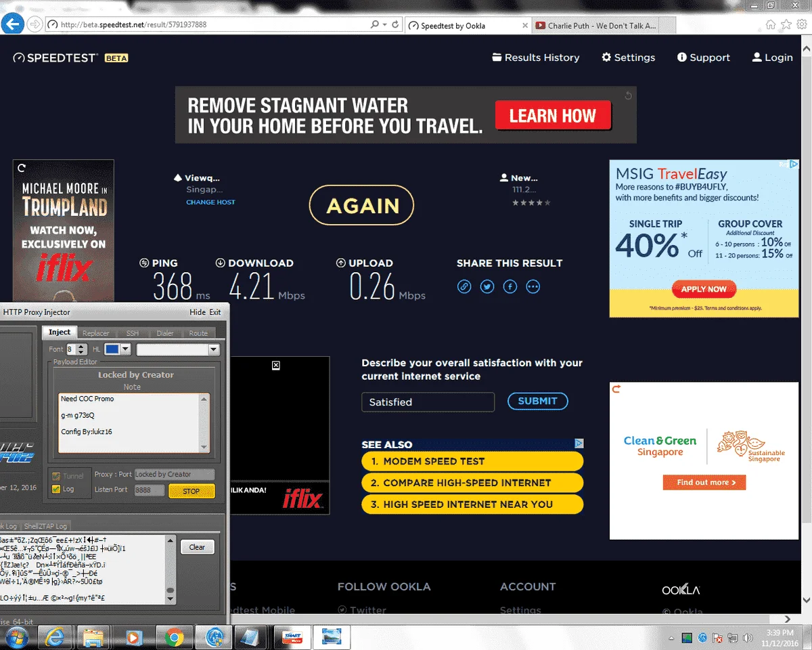Refresh the page with the reload icon
The height and width of the screenshot is (650, 812).
tap(396, 24)
